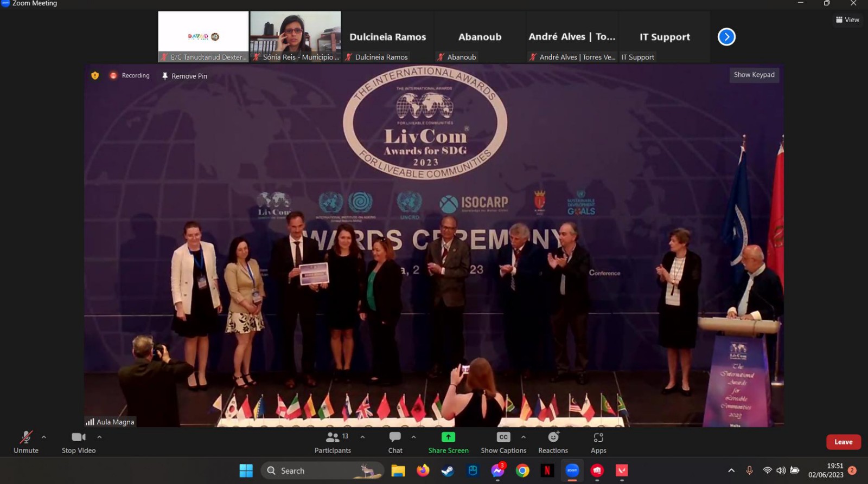Open the Participants panel
This screenshot has height=484, width=868.
pos(333,442)
